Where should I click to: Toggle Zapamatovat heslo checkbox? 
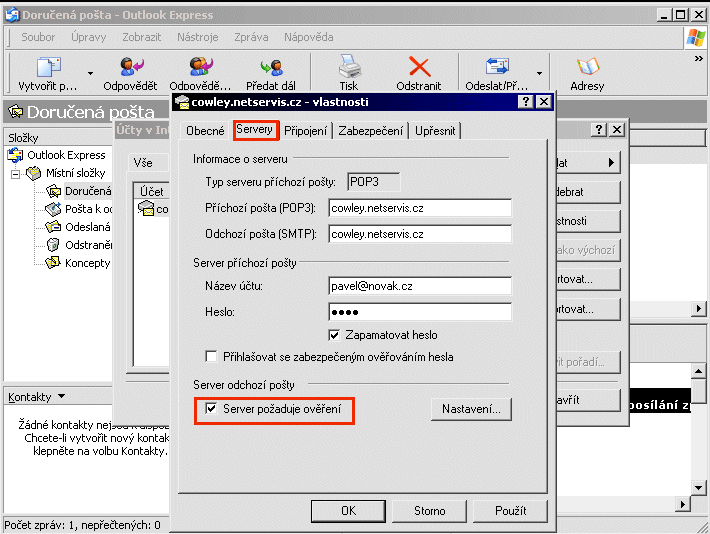334,335
